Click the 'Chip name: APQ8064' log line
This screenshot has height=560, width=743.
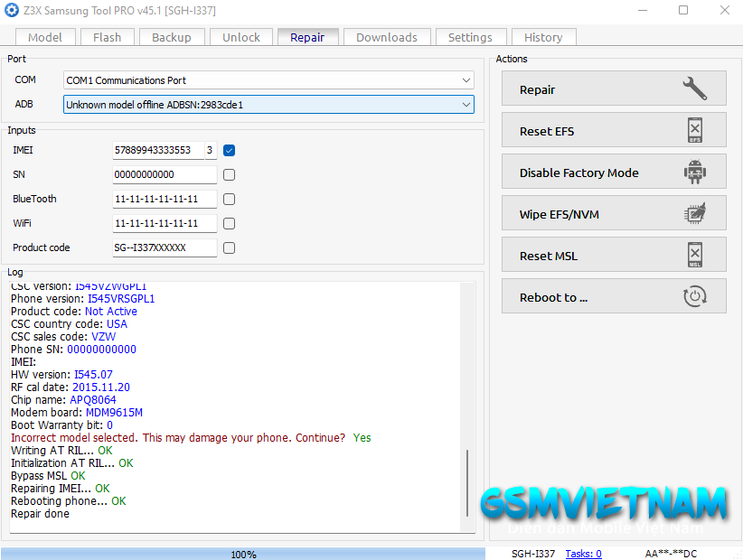click(x=63, y=400)
